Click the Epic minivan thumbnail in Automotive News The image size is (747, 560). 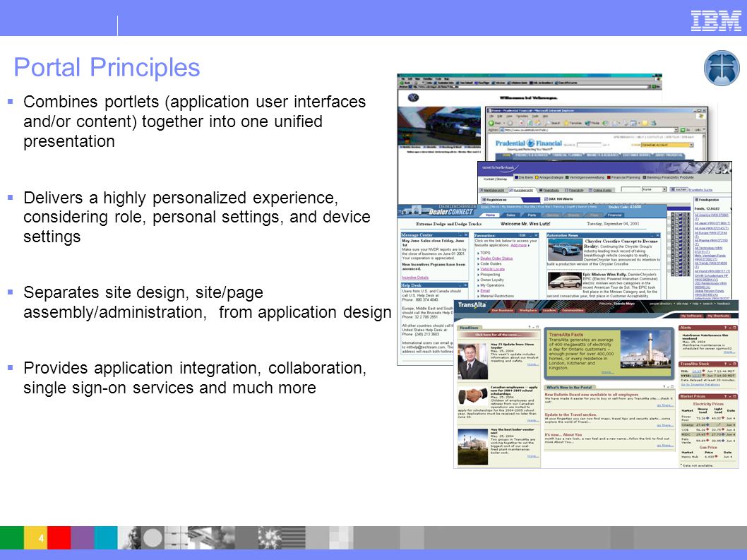click(565, 281)
